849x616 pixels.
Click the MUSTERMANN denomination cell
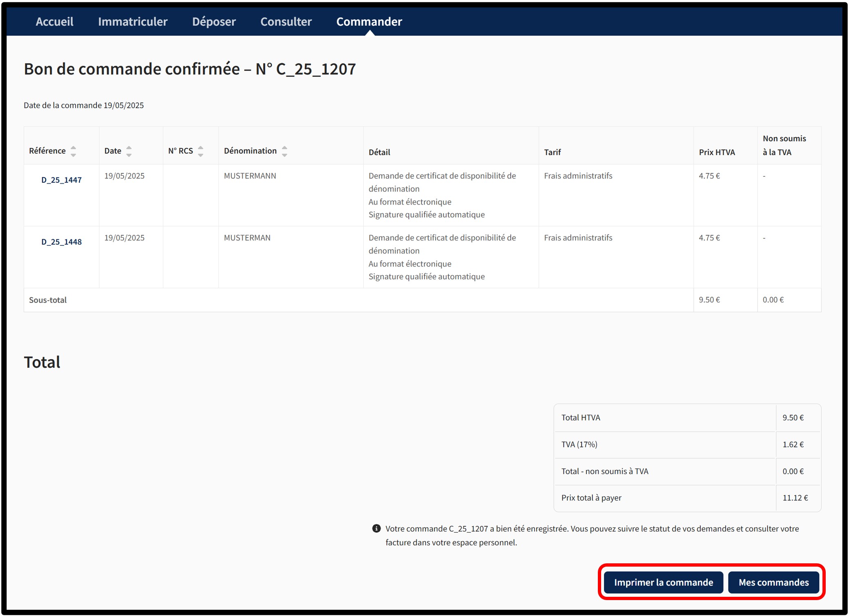pyautogui.click(x=250, y=176)
